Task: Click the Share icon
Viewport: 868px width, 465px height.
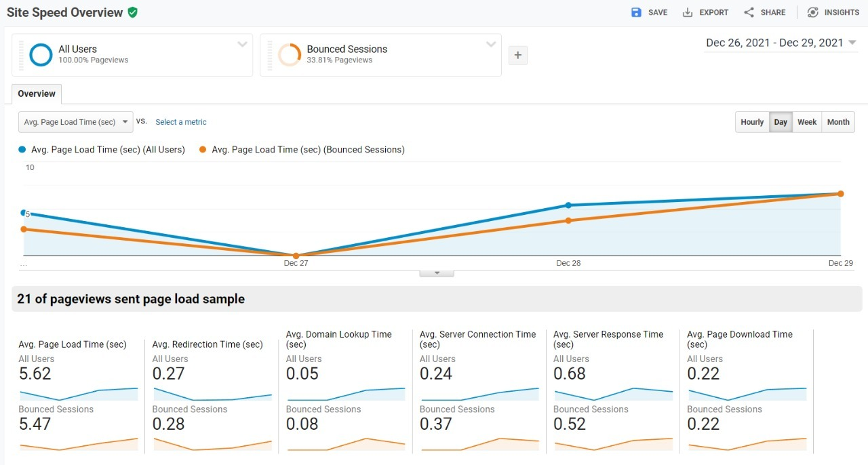Action: 749,12
